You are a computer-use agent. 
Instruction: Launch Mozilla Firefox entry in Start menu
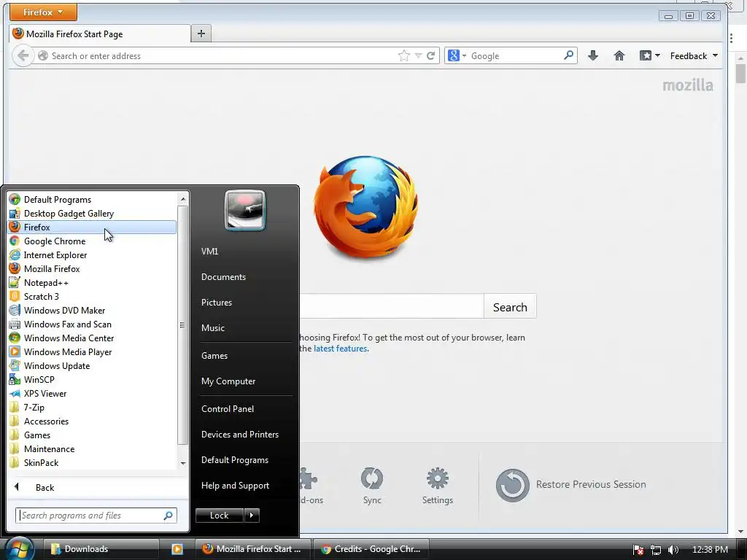(x=93, y=268)
